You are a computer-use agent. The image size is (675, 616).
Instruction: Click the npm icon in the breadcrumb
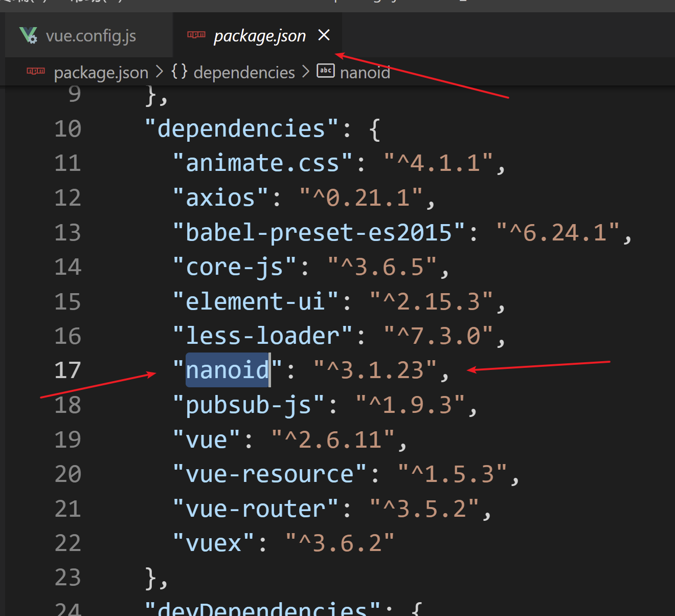[x=36, y=71]
